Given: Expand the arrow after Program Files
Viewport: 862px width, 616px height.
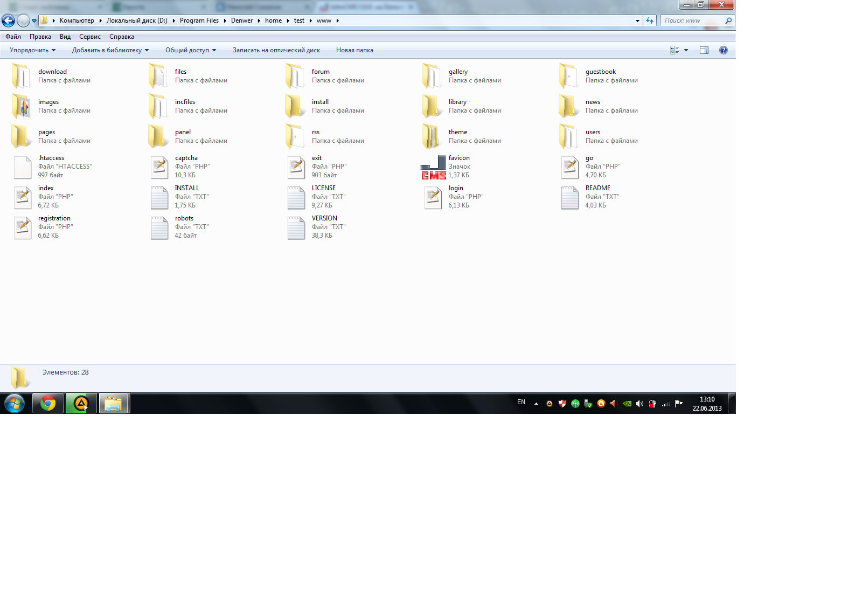Looking at the screenshot, I should pyautogui.click(x=225, y=20).
